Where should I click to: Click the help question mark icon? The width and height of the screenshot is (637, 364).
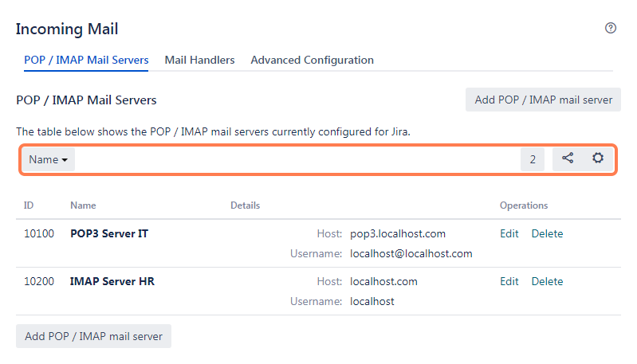(x=611, y=28)
